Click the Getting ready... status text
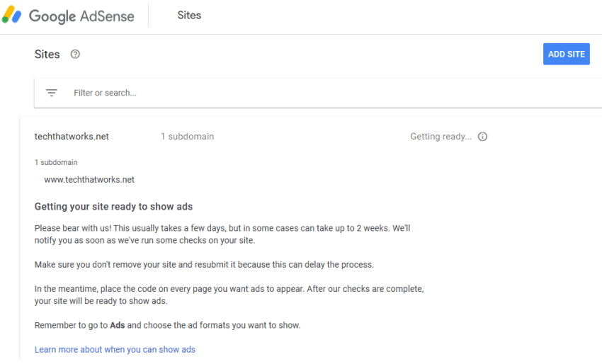602x364 pixels. click(x=441, y=137)
